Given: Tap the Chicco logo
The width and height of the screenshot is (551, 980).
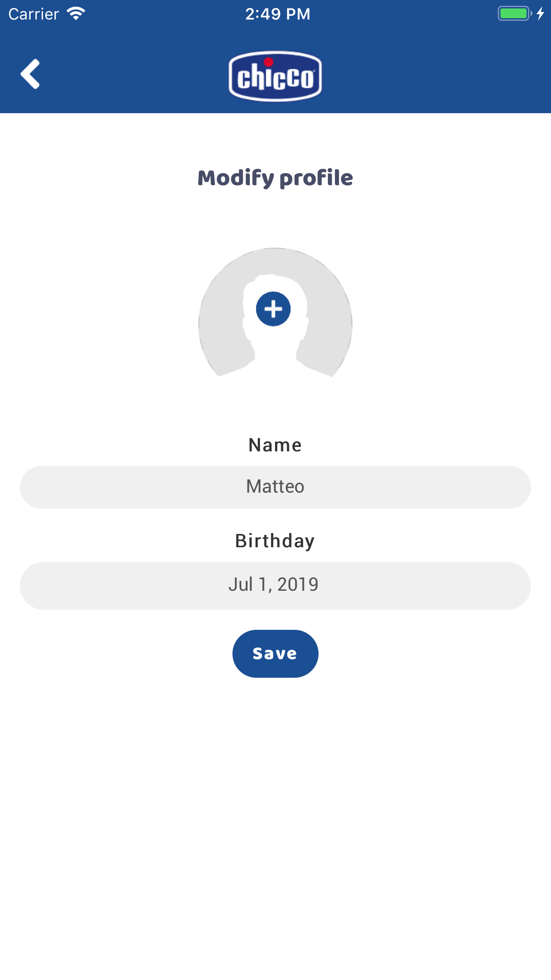Looking at the screenshot, I should 275,75.
